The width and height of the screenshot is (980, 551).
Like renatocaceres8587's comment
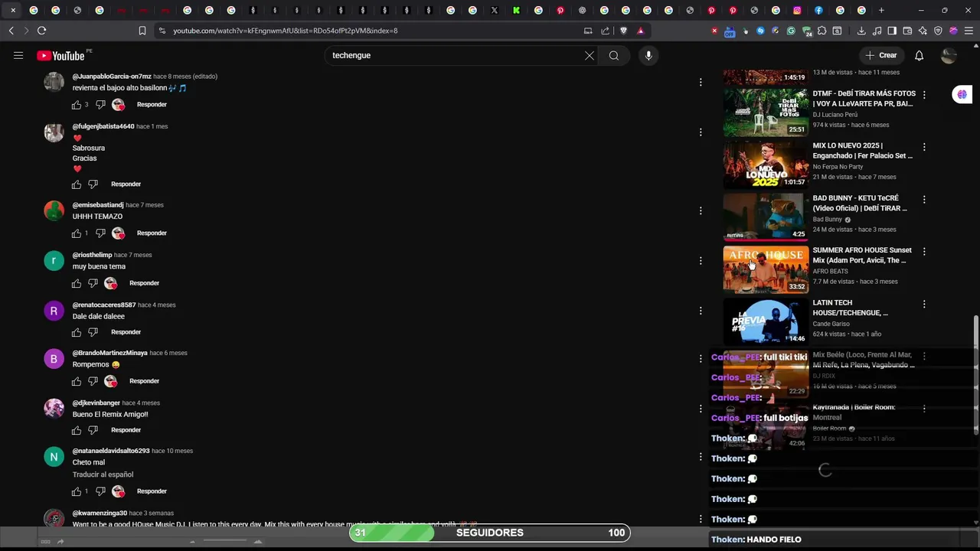coord(77,332)
